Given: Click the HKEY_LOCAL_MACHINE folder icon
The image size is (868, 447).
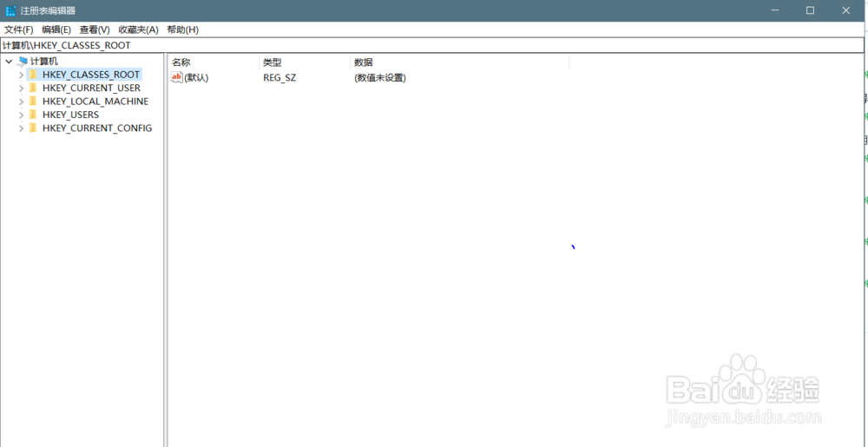Looking at the screenshot, I should [33, 102].
